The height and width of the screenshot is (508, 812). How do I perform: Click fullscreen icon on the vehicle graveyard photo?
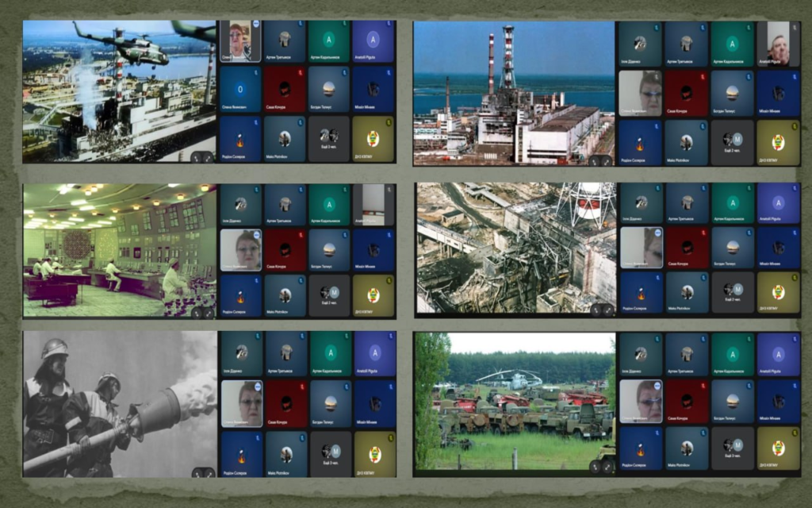pyautogui.click(x=606, y=467)
